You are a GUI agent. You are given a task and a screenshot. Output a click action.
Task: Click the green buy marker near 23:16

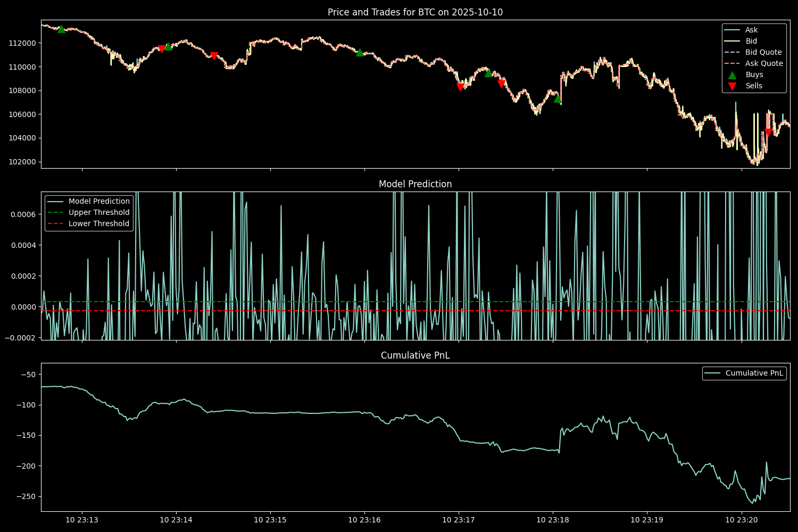[360, 52]
